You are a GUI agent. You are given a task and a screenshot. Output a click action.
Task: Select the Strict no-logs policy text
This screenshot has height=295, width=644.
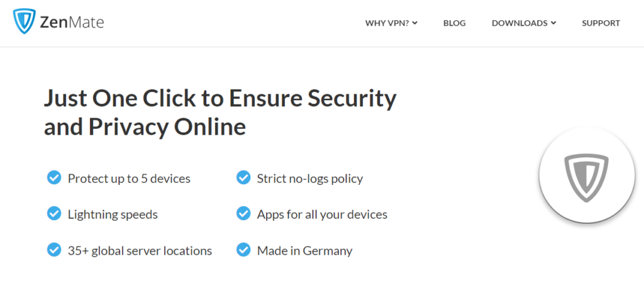click(x=310, y=179)
